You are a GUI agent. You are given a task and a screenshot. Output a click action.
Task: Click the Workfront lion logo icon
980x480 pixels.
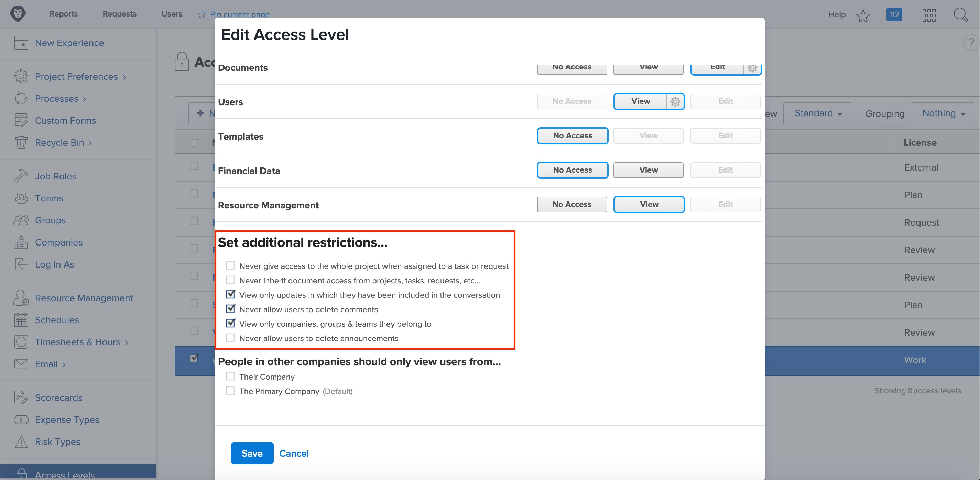coord(18,14)
